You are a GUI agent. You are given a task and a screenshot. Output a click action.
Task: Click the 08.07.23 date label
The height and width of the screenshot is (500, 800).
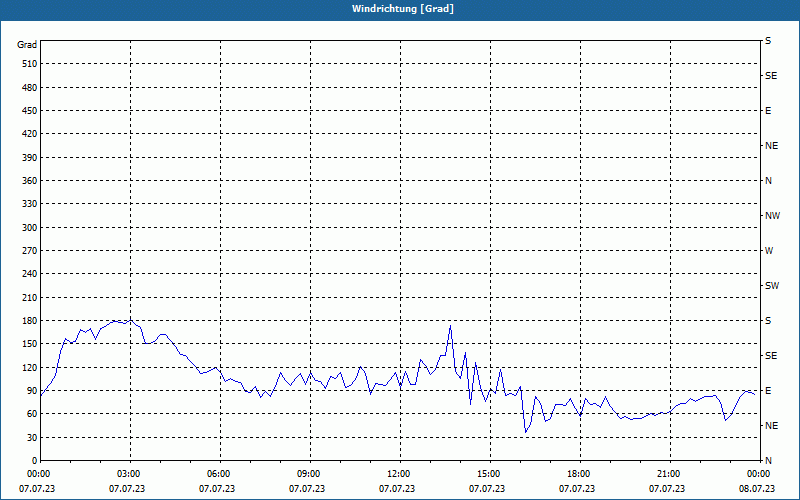pyautogui.click(x=757, y=488)
